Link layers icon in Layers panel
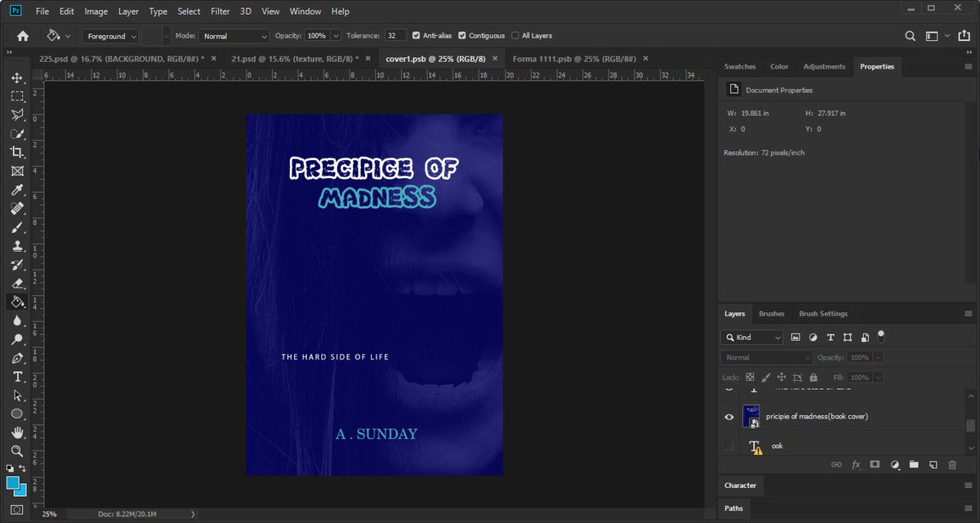 836,464
